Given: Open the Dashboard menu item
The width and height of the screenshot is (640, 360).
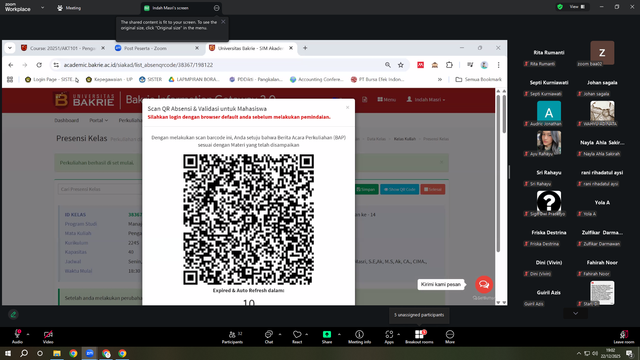Looking at the screenshot, I should point(67,120).
